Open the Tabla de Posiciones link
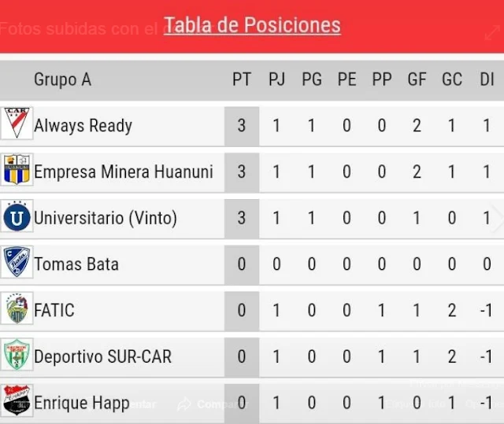The height and width of the screenshot is (424, 504). click(252, 25)
